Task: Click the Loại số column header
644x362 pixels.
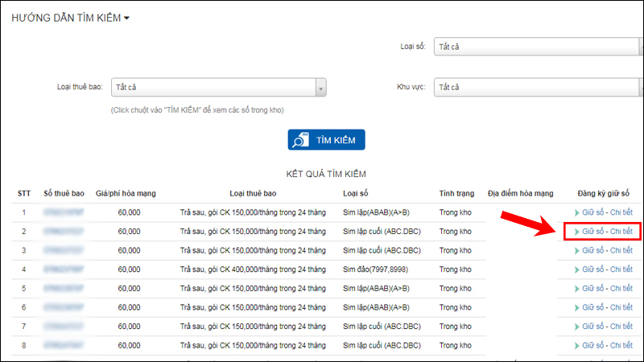Action: [x=357, y=194]
